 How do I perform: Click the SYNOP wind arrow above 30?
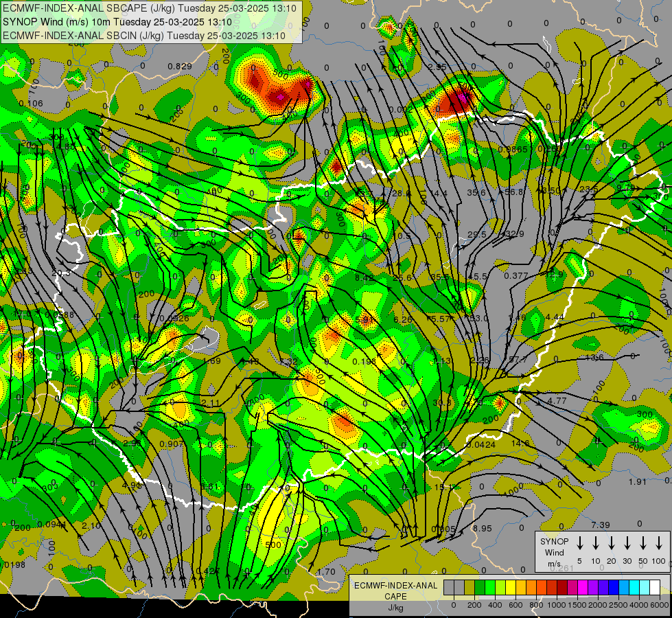click(627, 543)
